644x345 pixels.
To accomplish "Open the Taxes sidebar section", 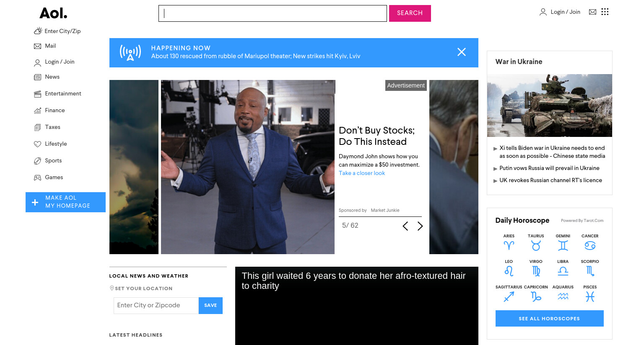I will [x=53, y=127].
